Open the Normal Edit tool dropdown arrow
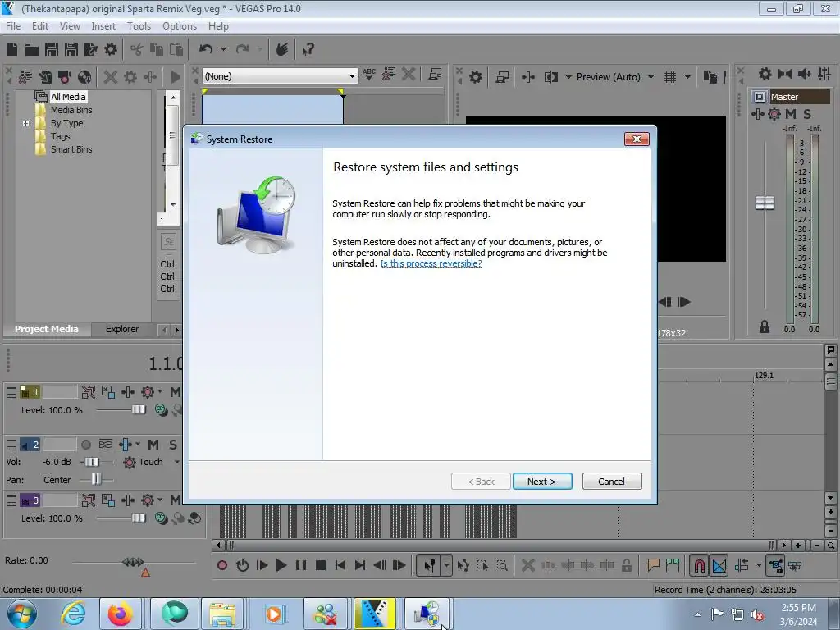The height and width of the screenshot is (630, 840). 447,565
